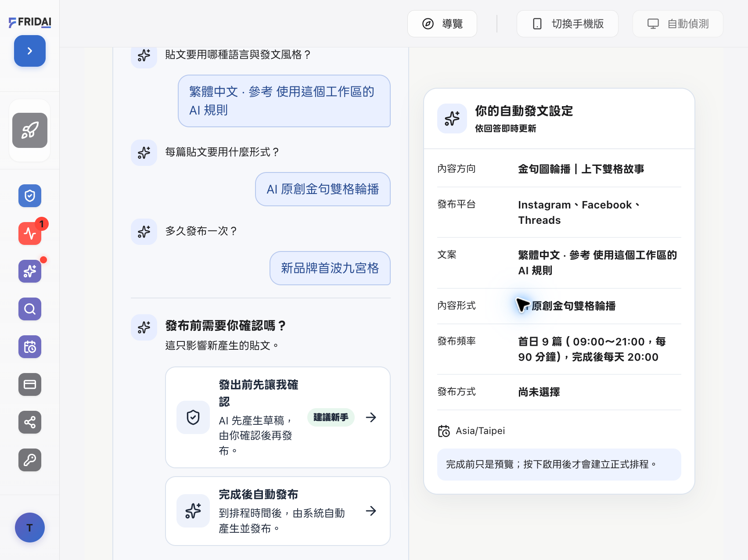Click the FRIDAI logo

click(x=30, y=22)
